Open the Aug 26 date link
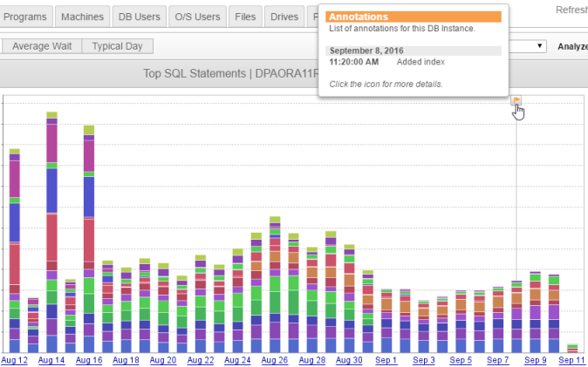The height and width of the screenshot is (367, 588). (x=275, y=360)
